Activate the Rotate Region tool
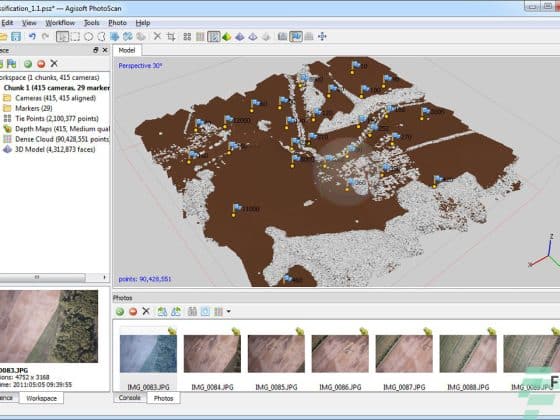This screenshot has width=560, height=420. [128, 36]
